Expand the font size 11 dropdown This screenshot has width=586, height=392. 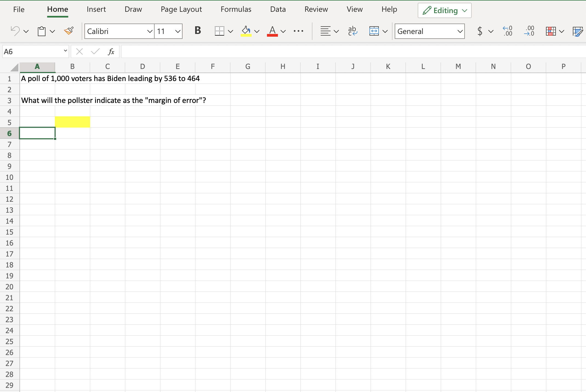point(178,31)
